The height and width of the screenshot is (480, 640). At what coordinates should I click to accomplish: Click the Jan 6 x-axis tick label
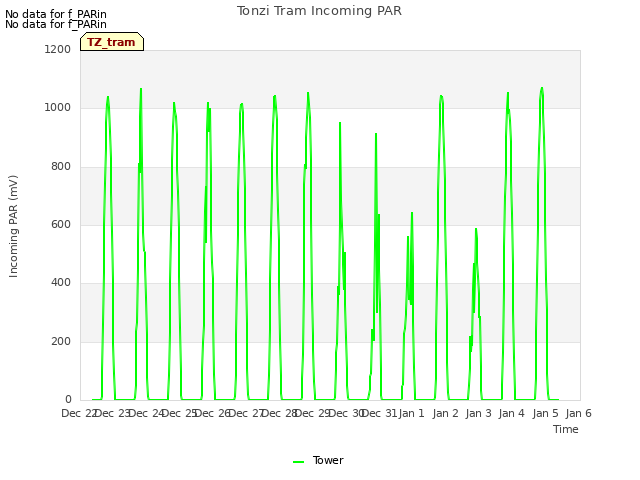578,413
